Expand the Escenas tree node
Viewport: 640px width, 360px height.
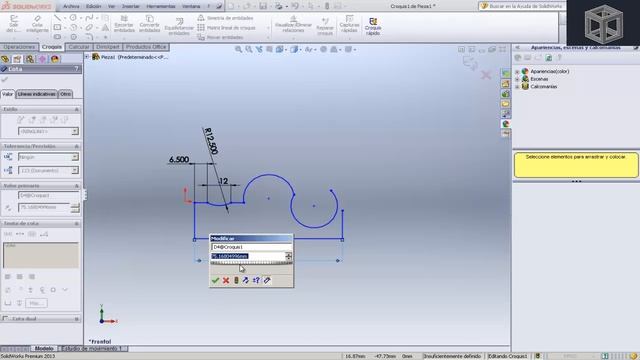(517, 79)
